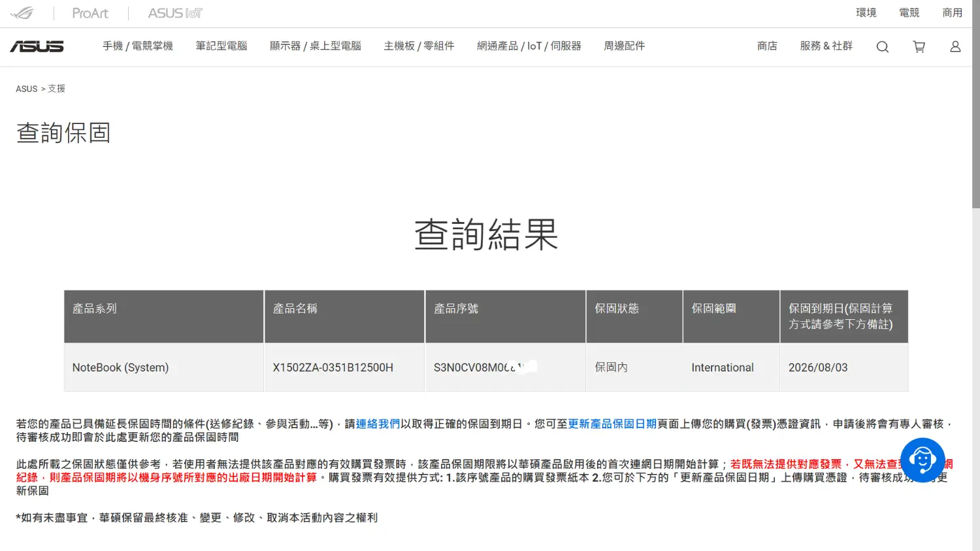The width and height of the screenshot is (980, 551).
Task: Open the 主機板 / 零組件 menu
Action: (x=419, y=46)
